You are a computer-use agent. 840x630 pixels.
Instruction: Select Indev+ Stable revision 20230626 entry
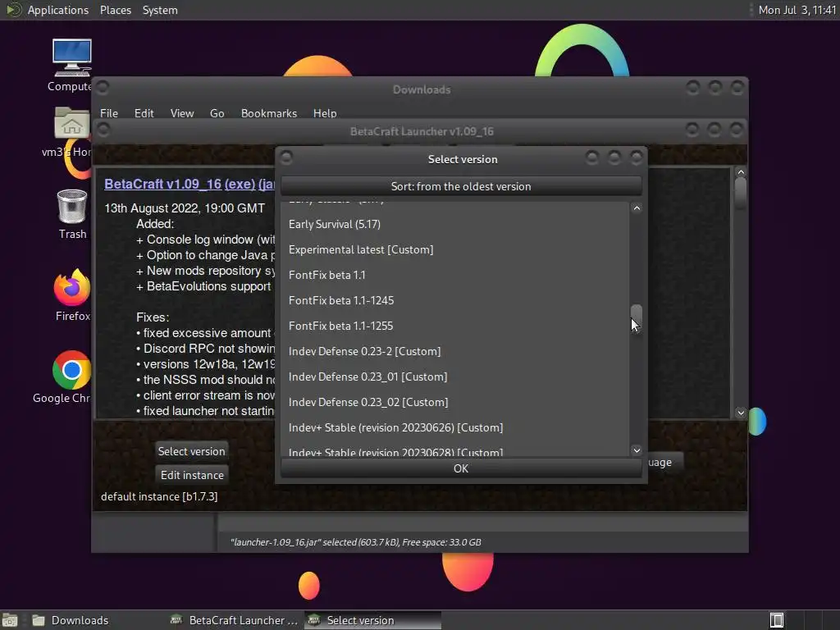(x=454, y=427)
